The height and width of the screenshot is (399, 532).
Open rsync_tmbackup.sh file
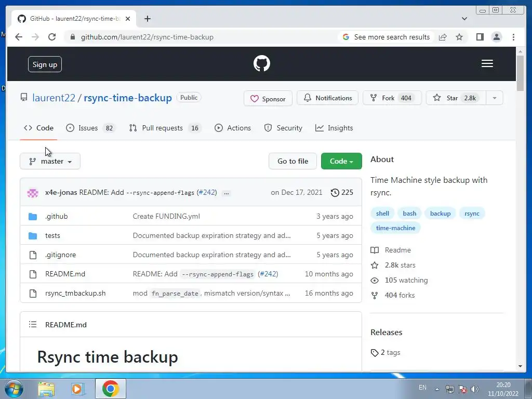coord(75,293)
